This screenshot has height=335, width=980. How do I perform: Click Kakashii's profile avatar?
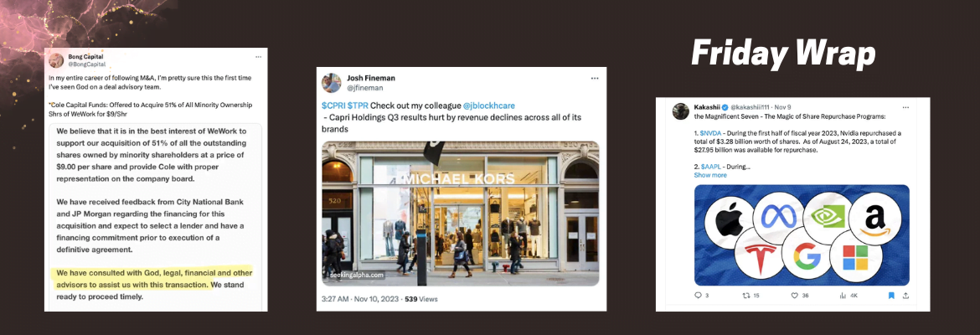pyautogui.click(x=681, y=111)
